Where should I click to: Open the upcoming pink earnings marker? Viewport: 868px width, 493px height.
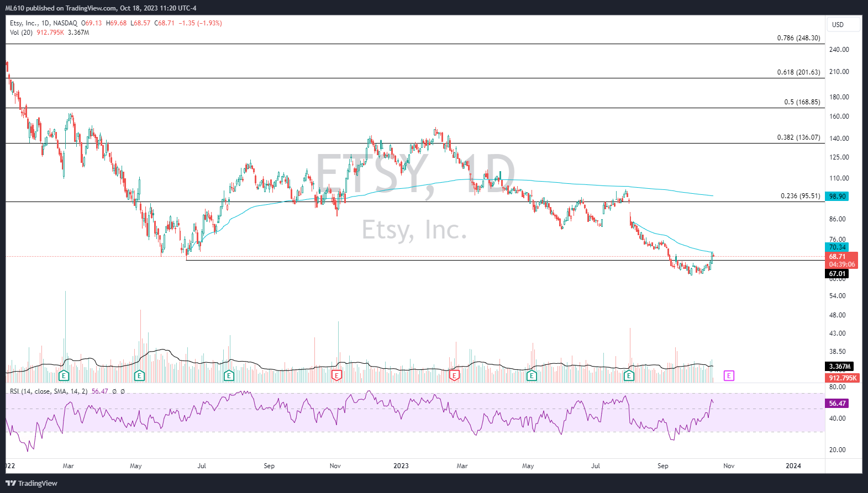[729, 376]
